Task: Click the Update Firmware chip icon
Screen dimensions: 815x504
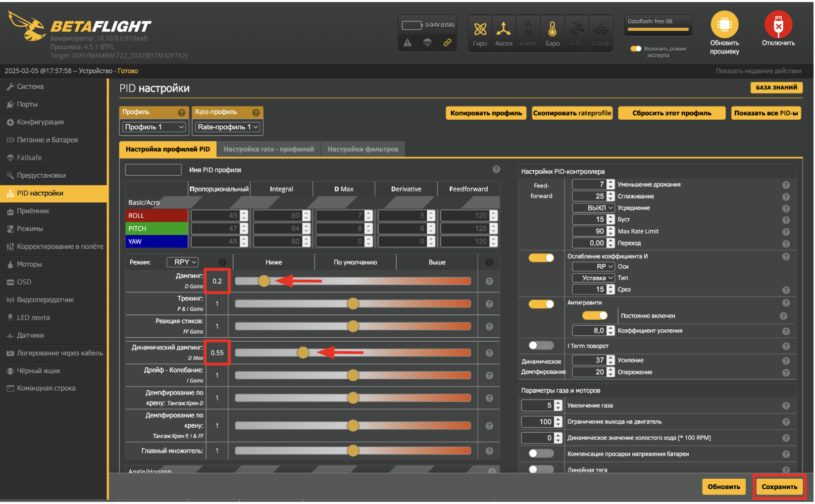Action: [724, 25]
